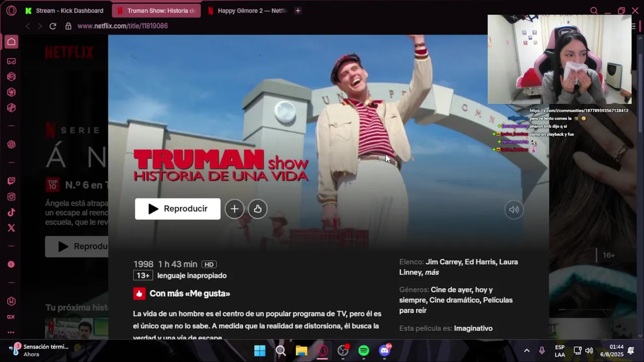The width and height of the screenshot is (644, 362).
Task: Click the Home icon in Opera sidebar
Action: click(x=11, y=42)
